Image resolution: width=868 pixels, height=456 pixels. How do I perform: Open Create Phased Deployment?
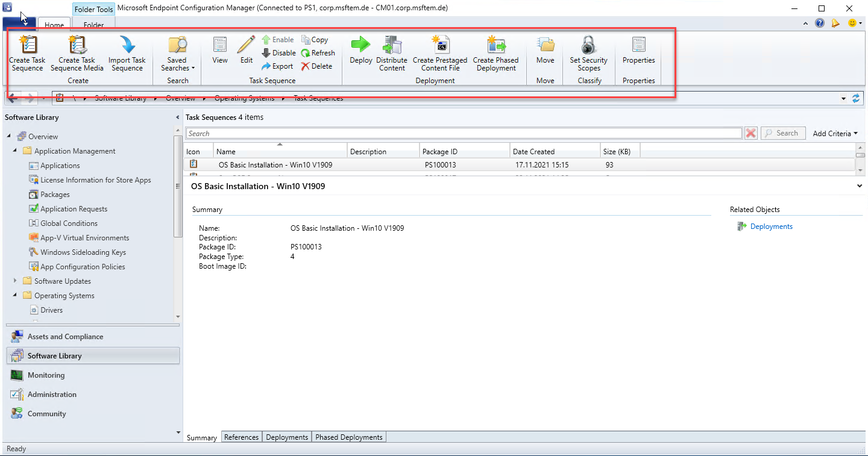point(496,53)
